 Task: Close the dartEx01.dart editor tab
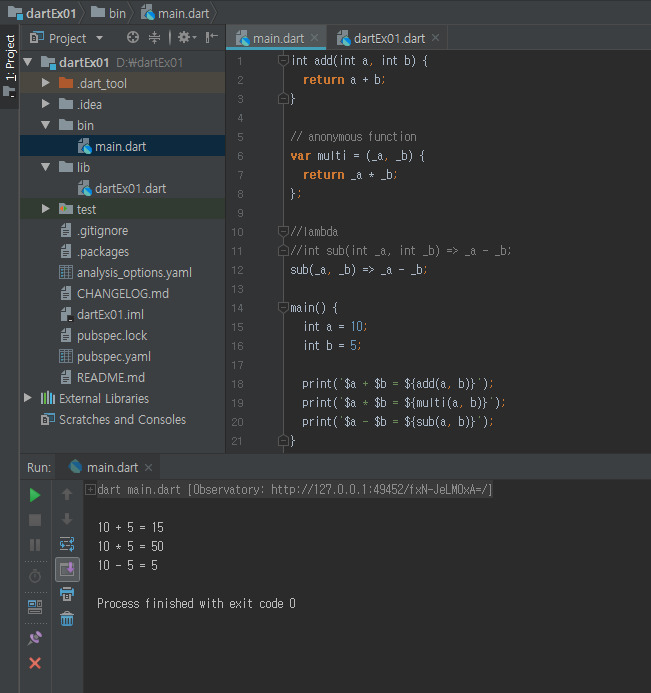[x=435, y=38]
